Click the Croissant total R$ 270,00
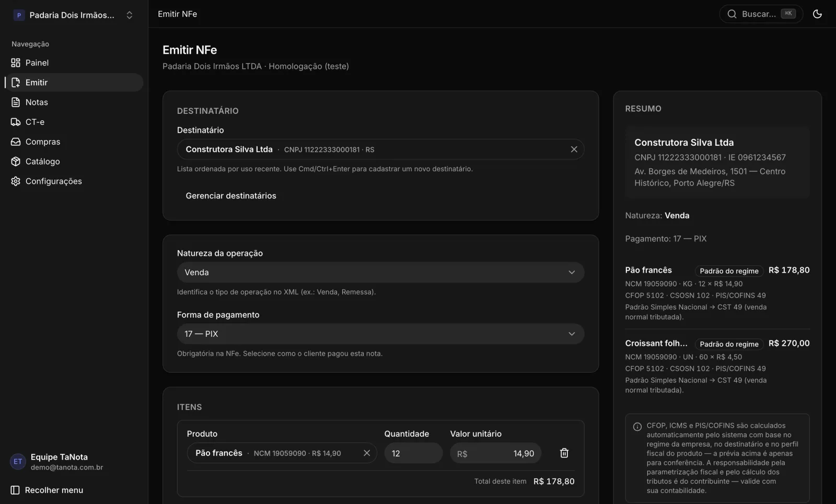The width and height of the screenshot is (836, 504). (x=789, y=343)
